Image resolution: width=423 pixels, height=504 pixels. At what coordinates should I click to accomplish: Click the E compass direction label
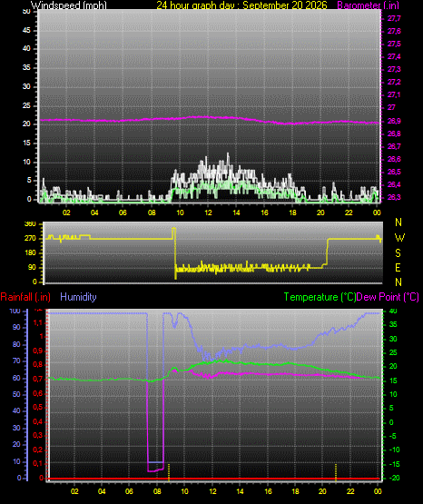pos(398,267)
